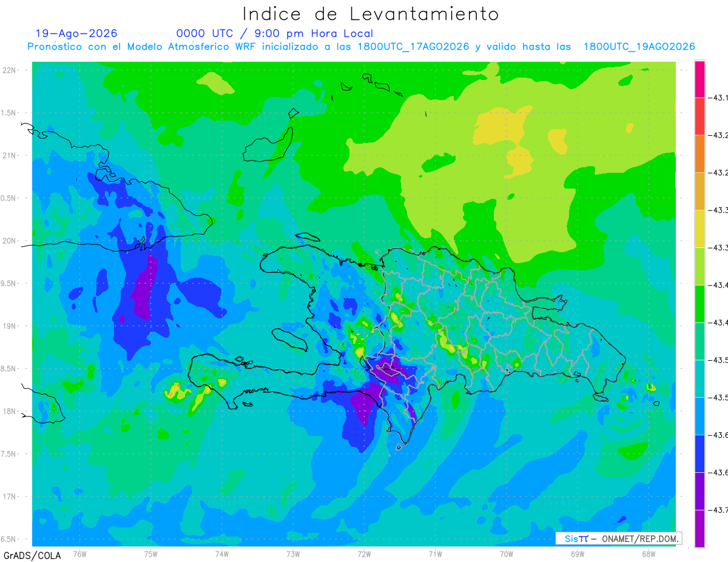The height and width of the screenshot is (562, 728).
Task: Click the '68W' longitude label
Action: point(649,554)
